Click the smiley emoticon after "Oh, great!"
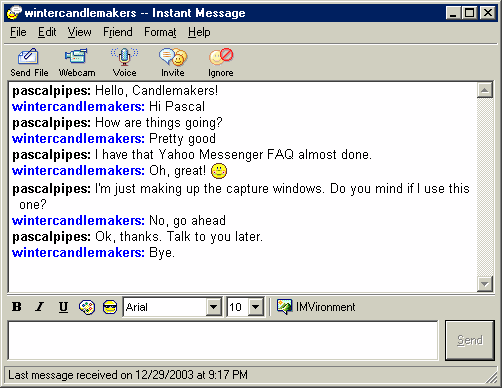 [219, 171]
